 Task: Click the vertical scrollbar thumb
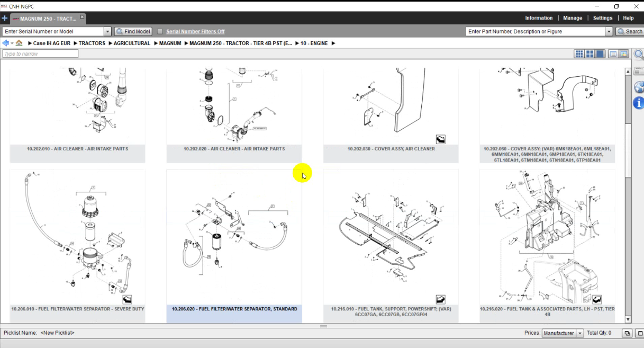click(x=628, y=151)
